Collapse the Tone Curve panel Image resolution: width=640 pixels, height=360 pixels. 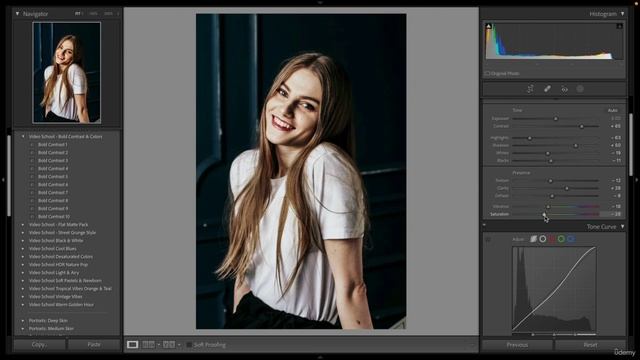(622, 226)
